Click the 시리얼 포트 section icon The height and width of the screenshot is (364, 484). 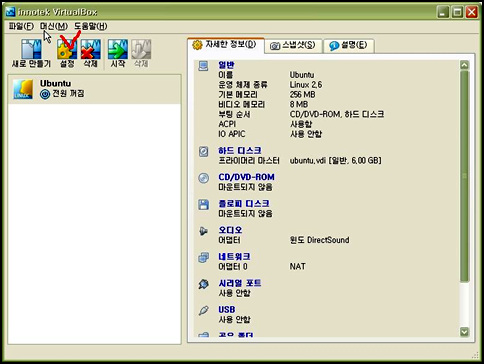coord(203,284)
